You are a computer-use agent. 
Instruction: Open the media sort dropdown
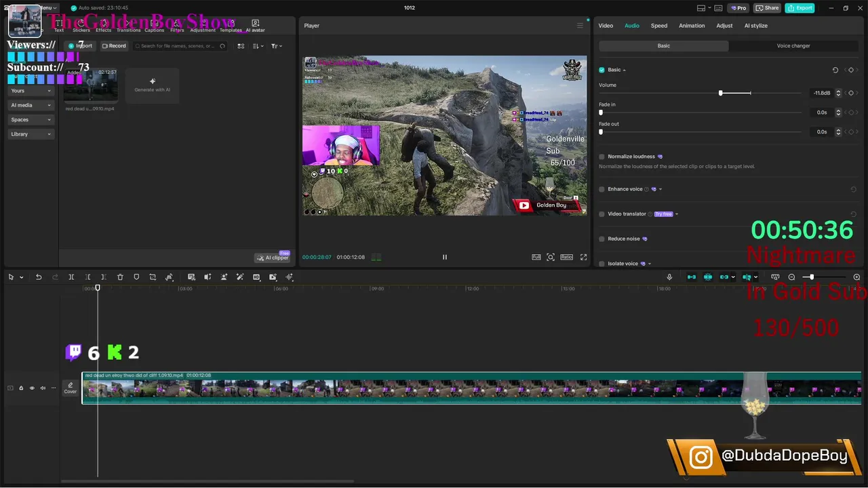click(x=258, y=46)
